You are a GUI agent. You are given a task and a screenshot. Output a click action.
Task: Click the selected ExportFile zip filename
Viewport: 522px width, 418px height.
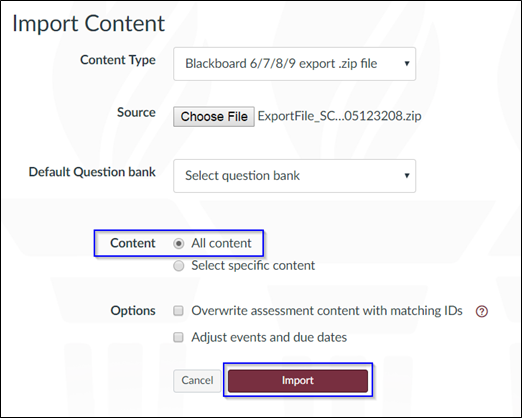click(339, 116)
